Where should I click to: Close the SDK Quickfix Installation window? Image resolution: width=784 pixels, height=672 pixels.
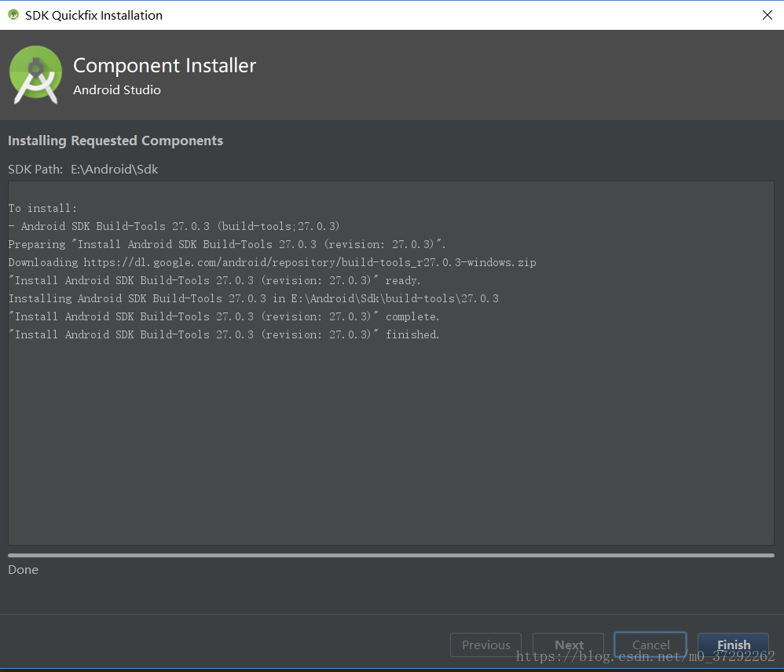click(x=767, y=15)
